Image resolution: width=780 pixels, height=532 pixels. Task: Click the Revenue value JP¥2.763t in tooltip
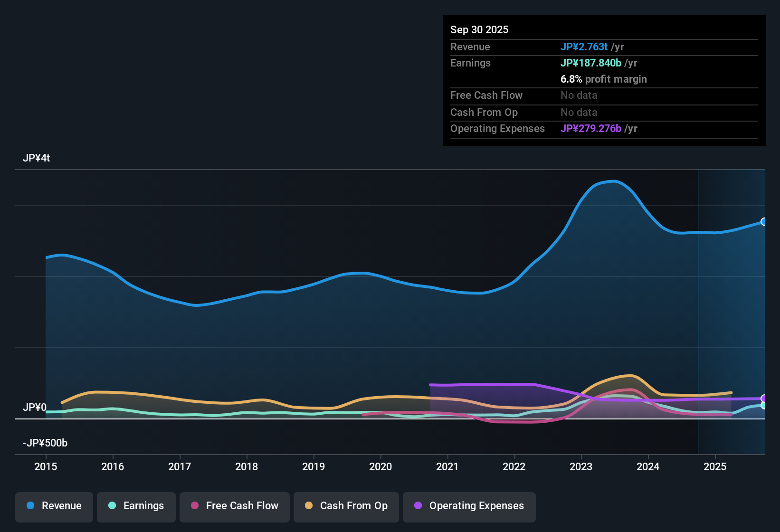click(x=584, y=47)
